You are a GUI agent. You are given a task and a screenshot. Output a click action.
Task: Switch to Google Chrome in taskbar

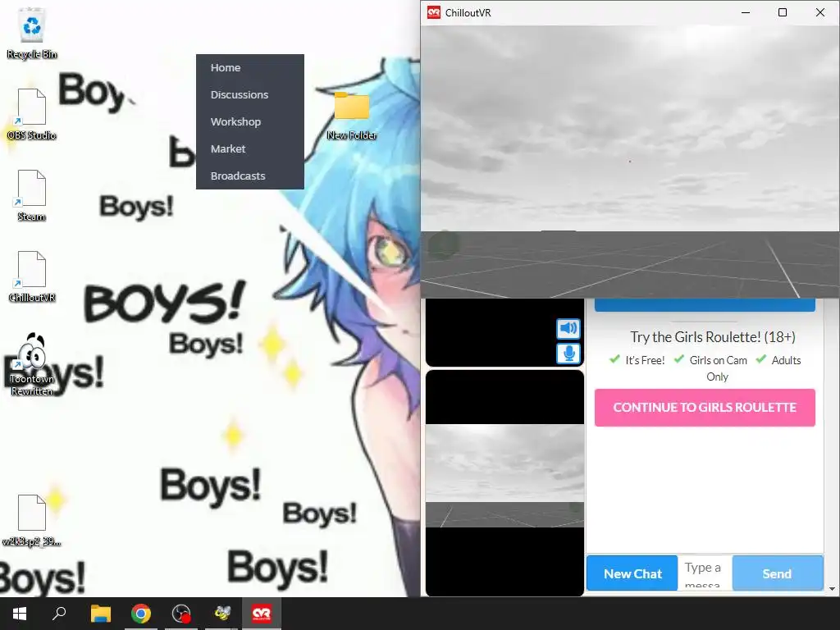141,614
